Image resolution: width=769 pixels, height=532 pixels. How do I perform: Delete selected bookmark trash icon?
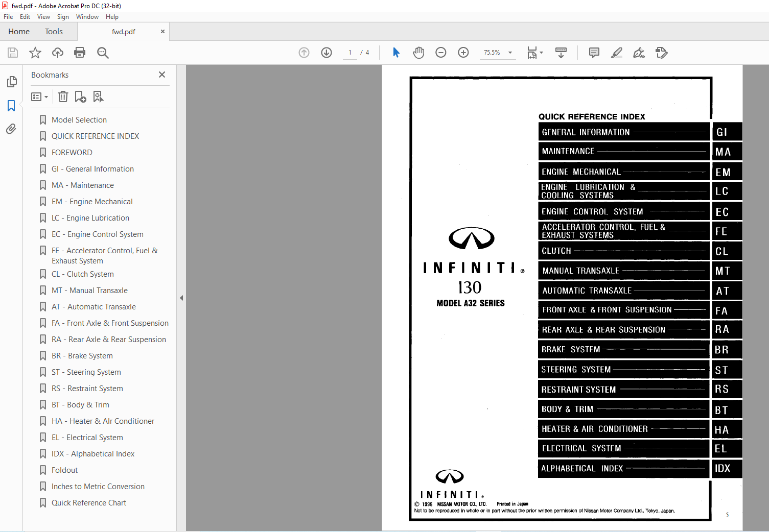pos(63,96)
